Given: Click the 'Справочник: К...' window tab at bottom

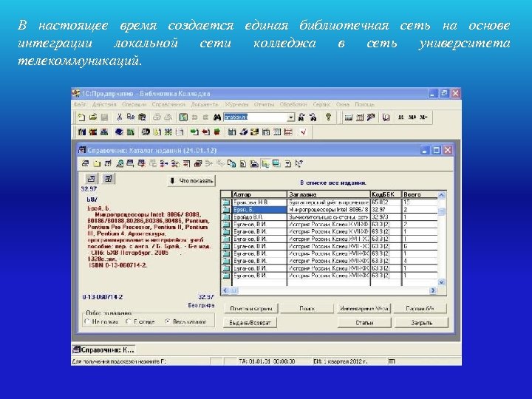Looking at the screenshot, I should [x=104, y=349].
